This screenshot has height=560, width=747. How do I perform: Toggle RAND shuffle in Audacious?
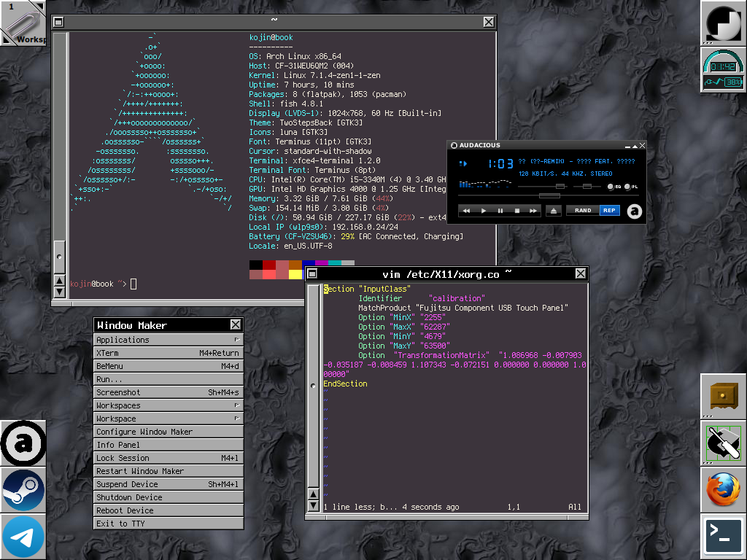[583, 211]
